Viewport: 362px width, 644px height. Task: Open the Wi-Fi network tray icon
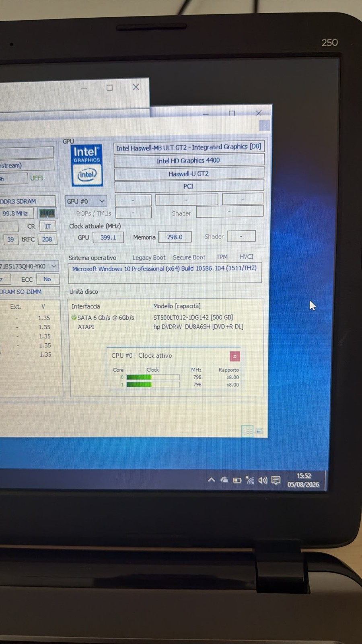pos(250,480)
